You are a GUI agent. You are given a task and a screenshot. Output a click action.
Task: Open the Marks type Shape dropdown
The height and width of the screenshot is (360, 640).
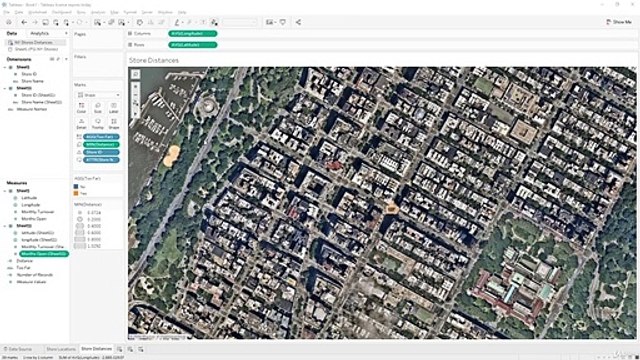point(98,95)
